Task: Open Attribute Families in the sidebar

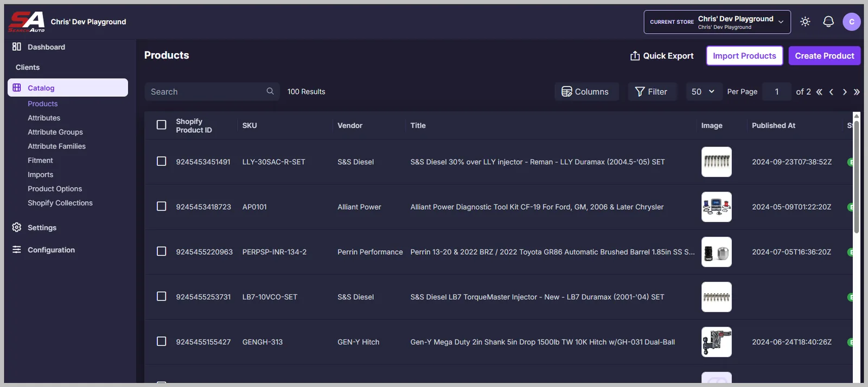Action: pos(56,146)
